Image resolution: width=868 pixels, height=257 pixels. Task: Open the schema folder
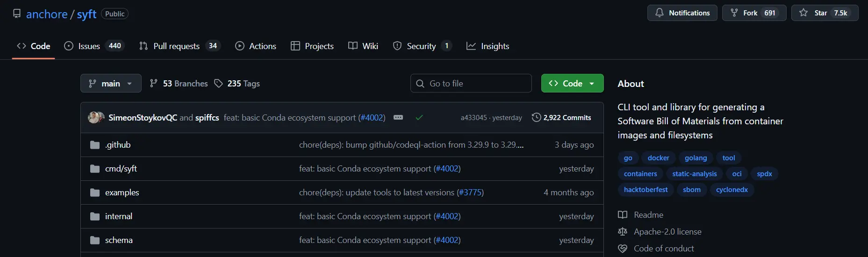(x=119, y=240)
